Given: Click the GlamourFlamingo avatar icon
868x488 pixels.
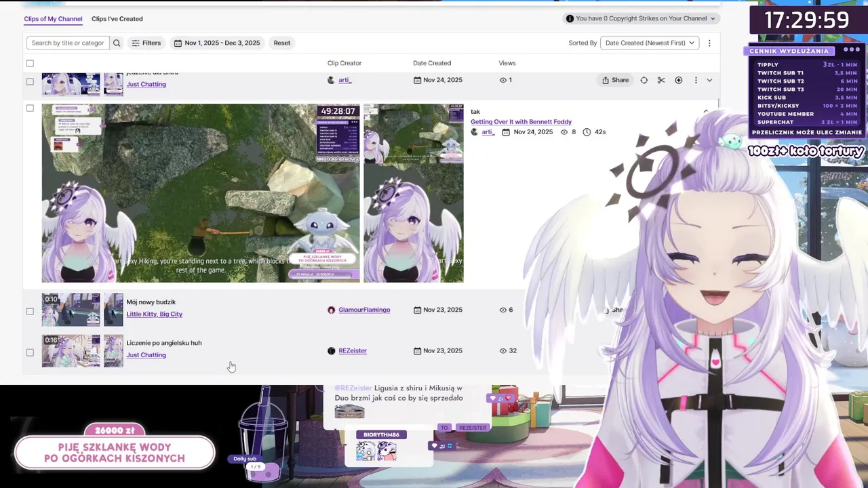Looking at the screenshot, I should 331,310.
